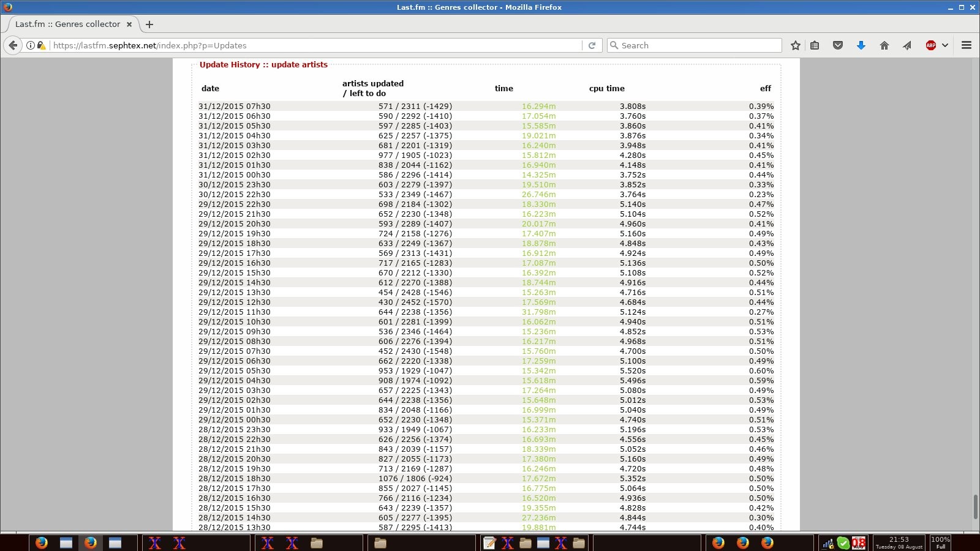
Task: Click the back navigation arrow
Action: 13,45
